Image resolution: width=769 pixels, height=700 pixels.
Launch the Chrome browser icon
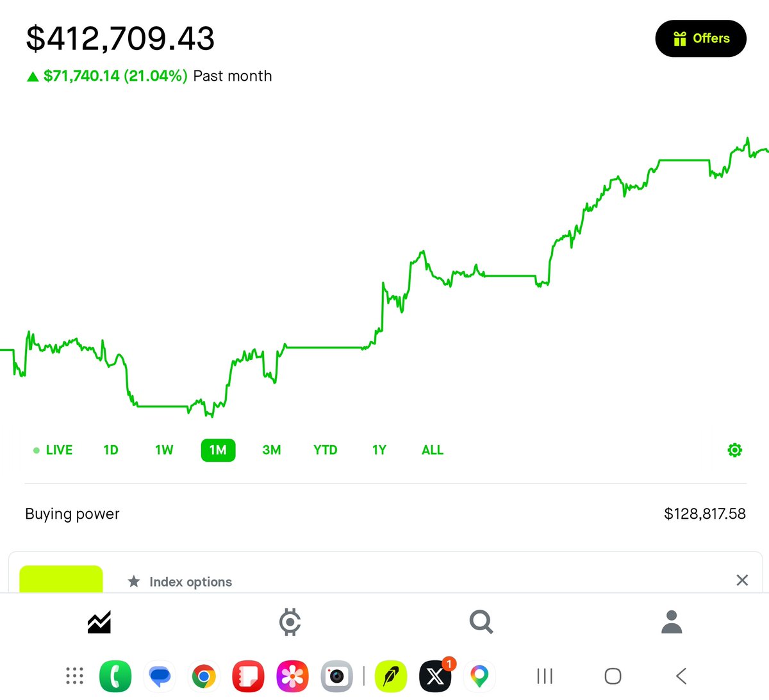coord(204,676)
